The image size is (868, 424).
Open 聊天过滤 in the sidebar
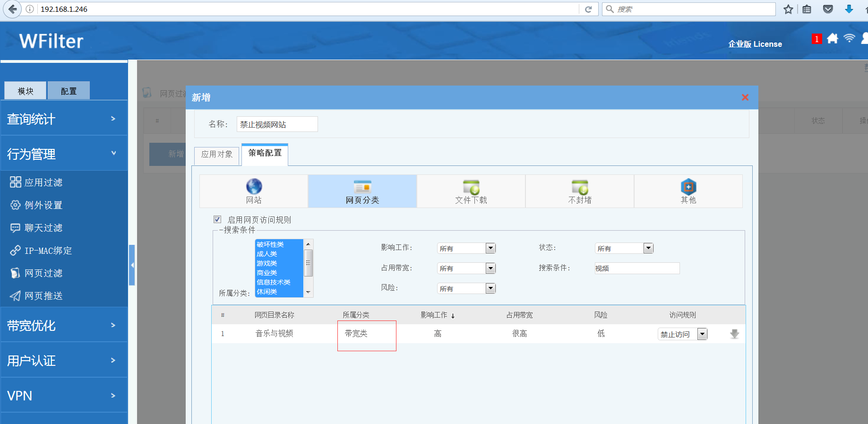(43, 228)
